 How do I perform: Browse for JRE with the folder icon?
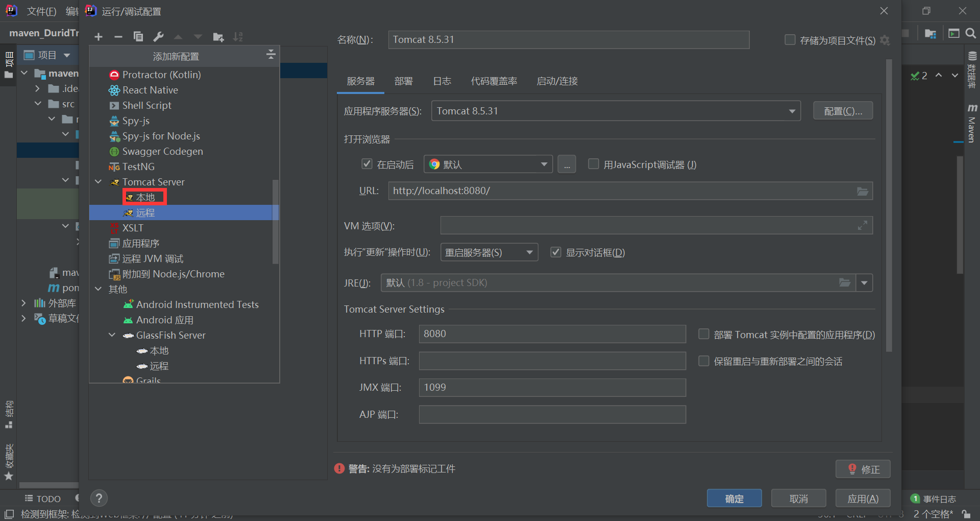coord(845,282)
